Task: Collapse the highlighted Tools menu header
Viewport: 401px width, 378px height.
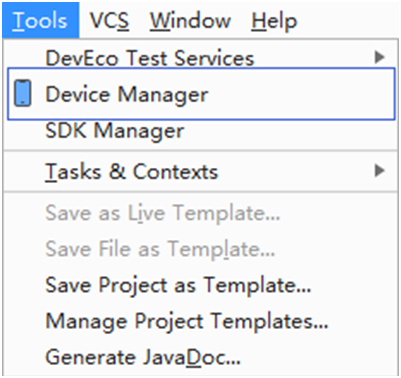Action: (x=40, y=20)
